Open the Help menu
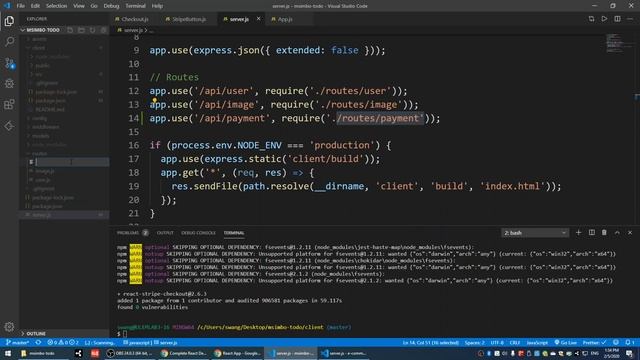This screenshot has height=360, width=640. tap(157, 6)
